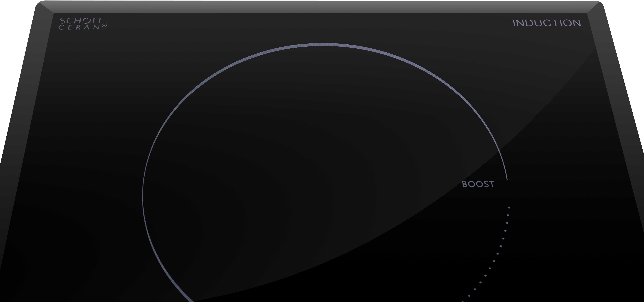Click the INDUCTION text at top right

(x=547, y=23)
